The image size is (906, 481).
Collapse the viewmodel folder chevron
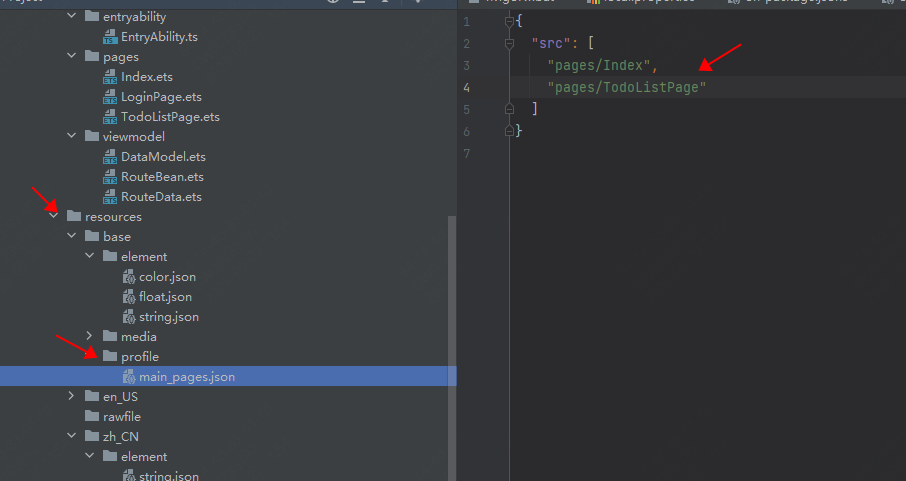(72, 136)
